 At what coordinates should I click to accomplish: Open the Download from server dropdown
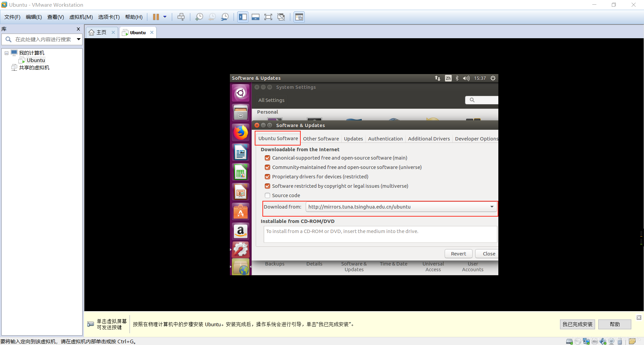pyautogui.click(x=401, y=207)
